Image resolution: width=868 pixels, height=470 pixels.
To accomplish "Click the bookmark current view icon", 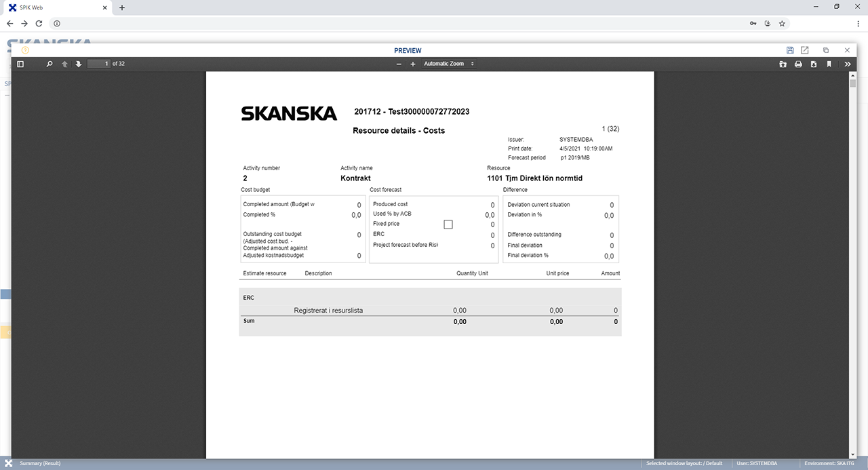I will [x=829, y=64].
